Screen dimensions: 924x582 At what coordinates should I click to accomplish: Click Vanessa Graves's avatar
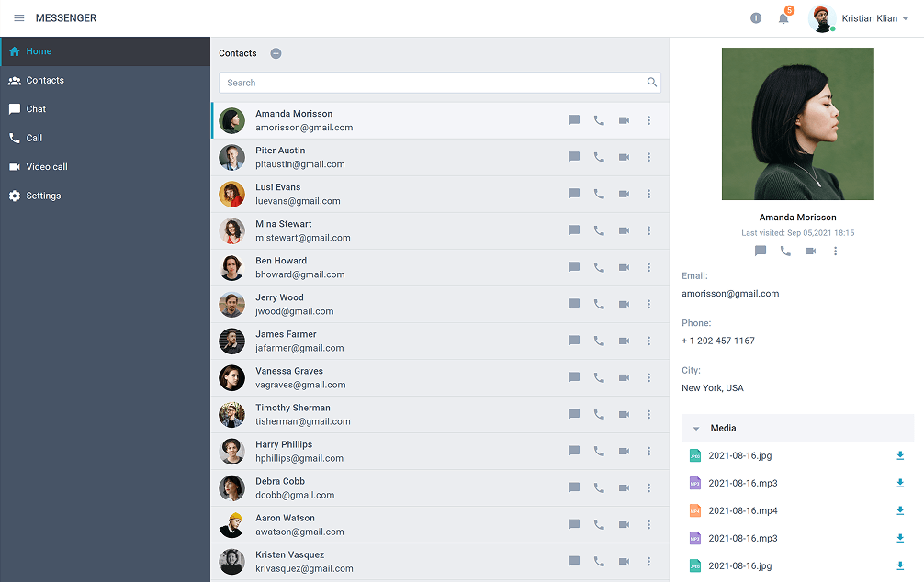click(231, 377)
